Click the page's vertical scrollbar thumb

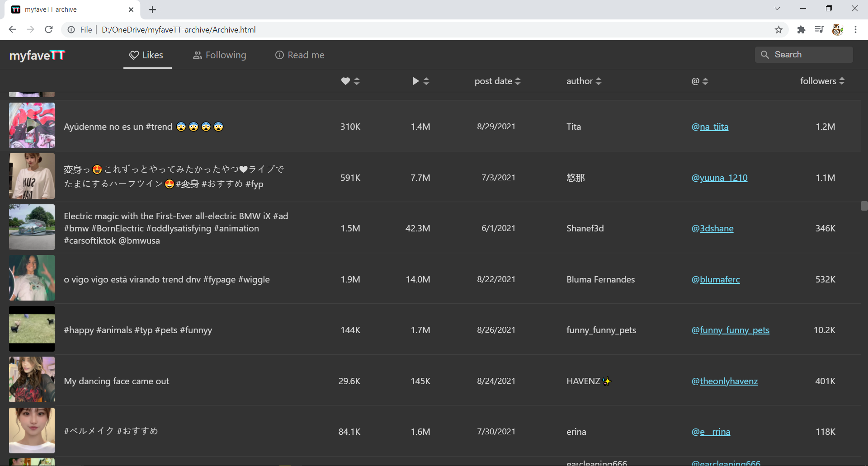(864, 206)
